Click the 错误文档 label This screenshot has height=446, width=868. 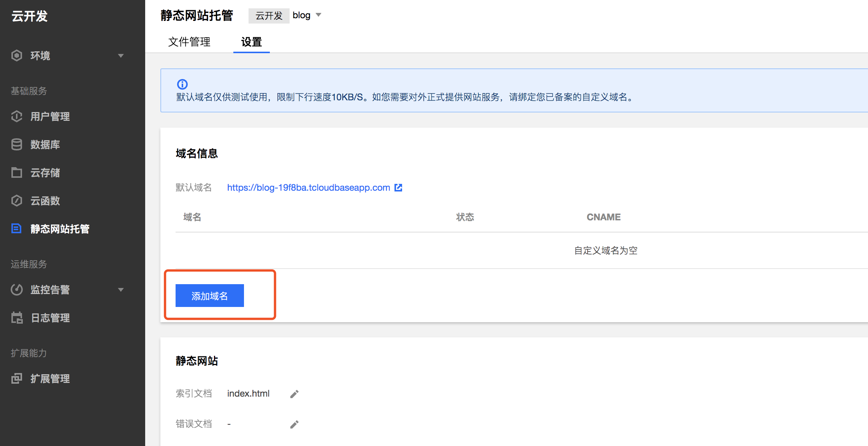(x=194, y=424)
